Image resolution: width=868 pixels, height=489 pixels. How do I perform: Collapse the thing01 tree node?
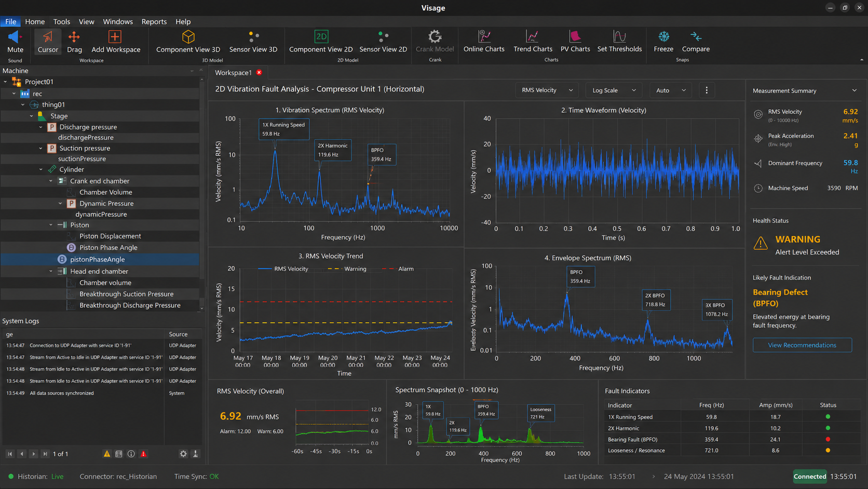click(x=23, y=104)
